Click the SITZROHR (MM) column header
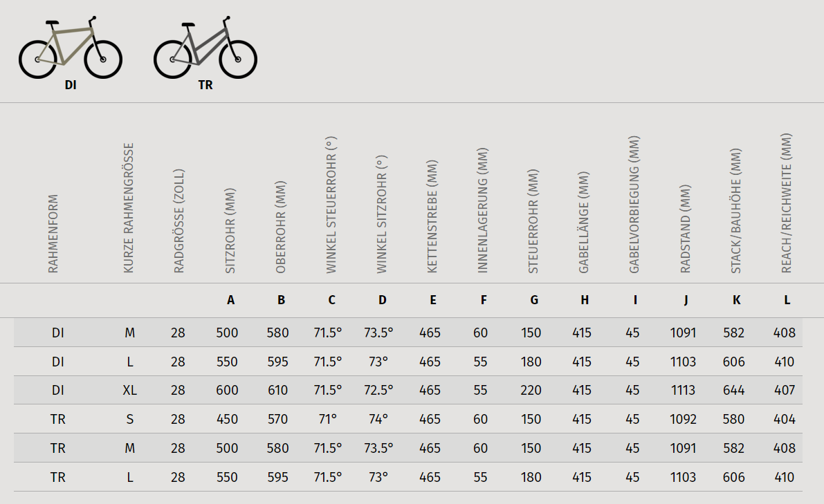 (230, 230)
